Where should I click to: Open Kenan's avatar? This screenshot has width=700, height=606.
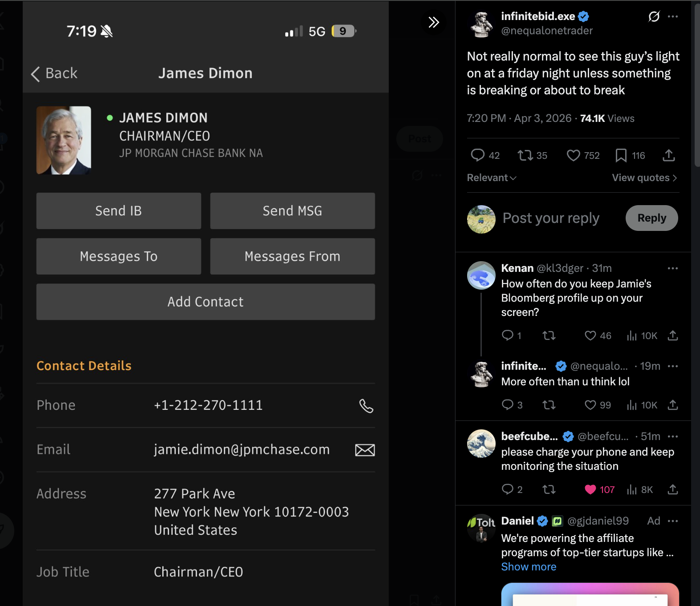coord(481,275)
